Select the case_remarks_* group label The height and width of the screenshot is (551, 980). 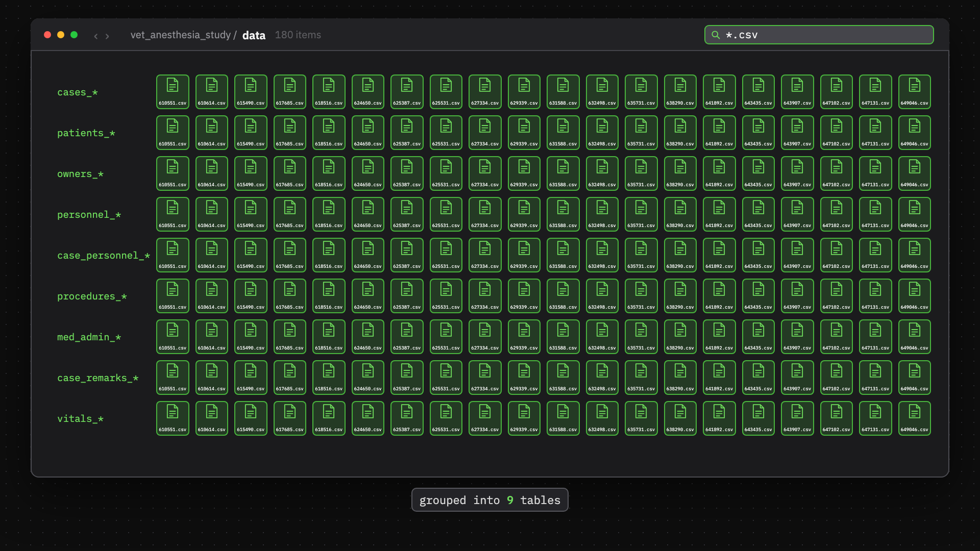coord(98,378)
